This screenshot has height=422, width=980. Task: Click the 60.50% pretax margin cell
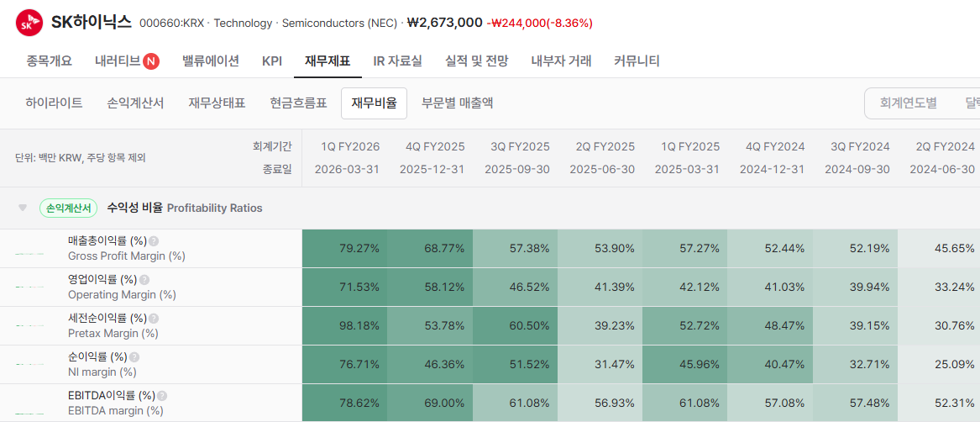[x=515, y=326]
